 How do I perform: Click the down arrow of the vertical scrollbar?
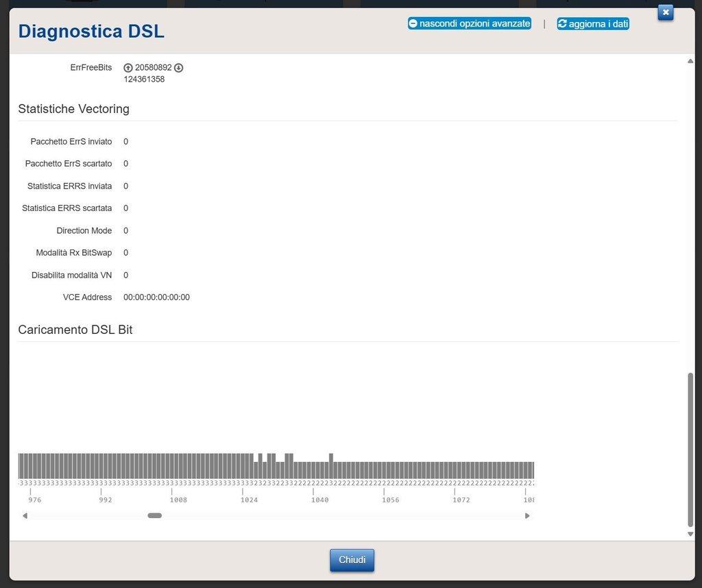pos(690,534)
